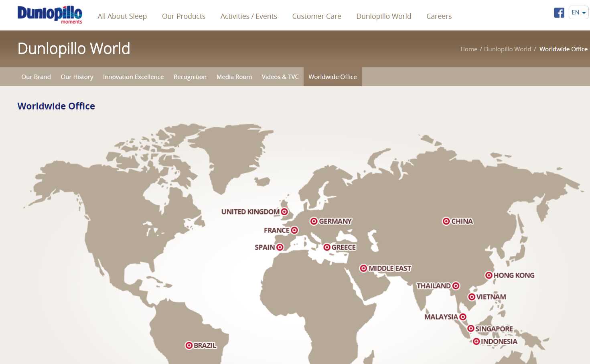Screen dimensions: 590x364
Task: Switch to the Media Room tab
Action: point(234,77)
